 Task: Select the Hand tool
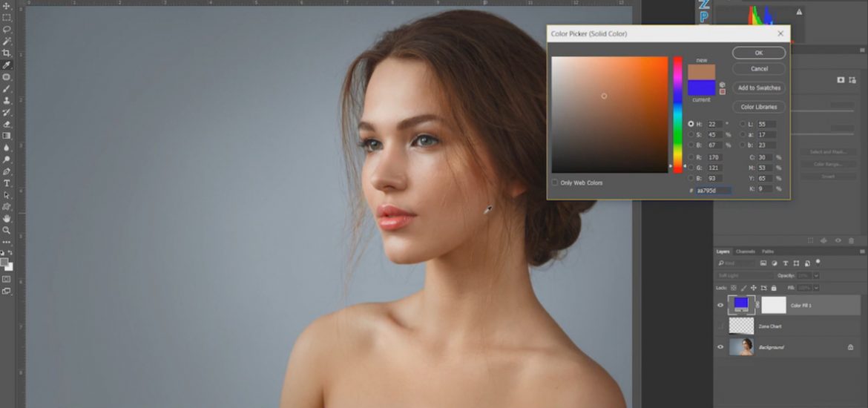pyautogui.click(x=7, y=218)
